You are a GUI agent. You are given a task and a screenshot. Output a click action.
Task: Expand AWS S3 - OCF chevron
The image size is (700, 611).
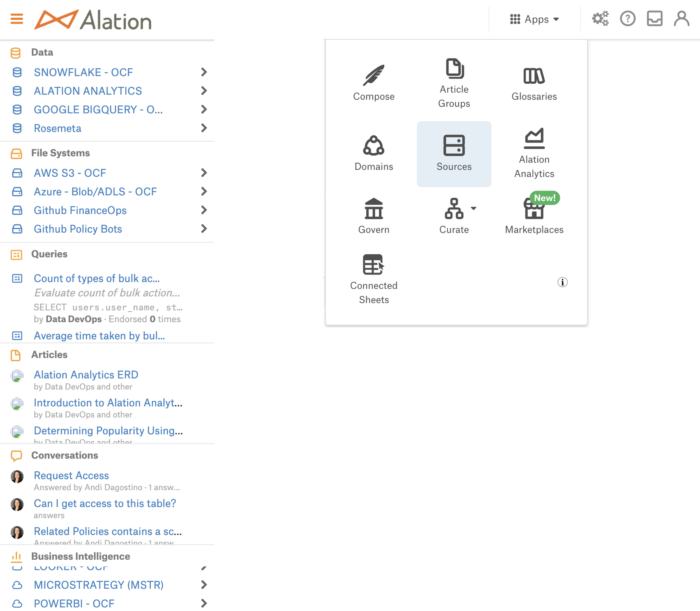204,173
